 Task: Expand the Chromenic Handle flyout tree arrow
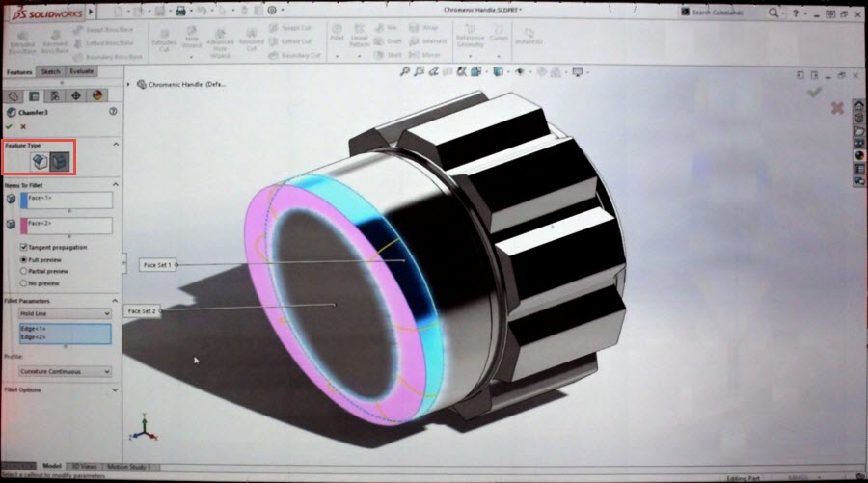click(x=128, y=84)
